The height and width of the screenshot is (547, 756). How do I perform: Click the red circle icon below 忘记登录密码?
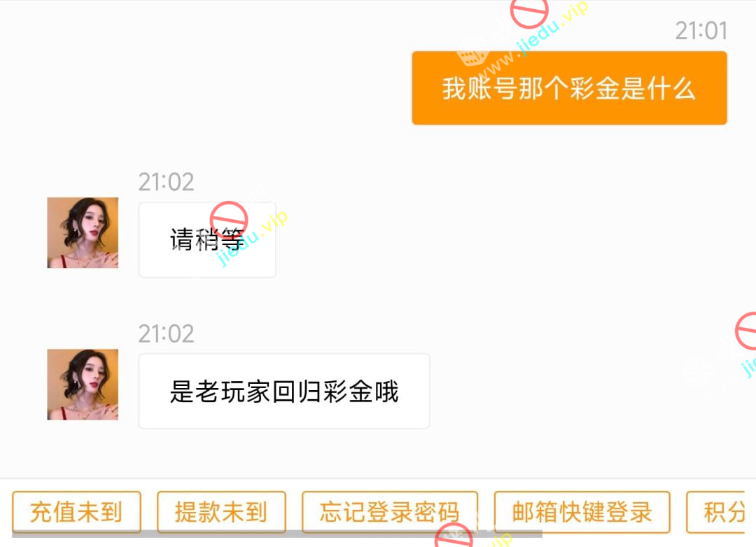pos(454,535)
